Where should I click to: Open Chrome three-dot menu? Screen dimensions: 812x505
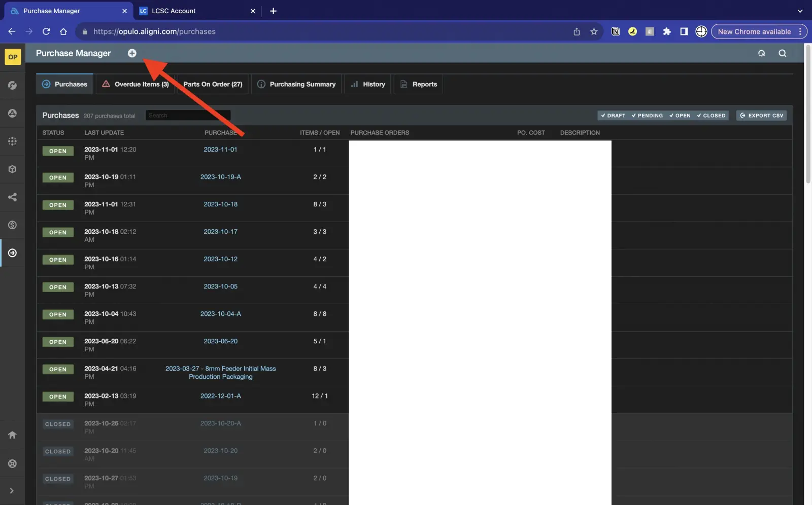[800, 31]
